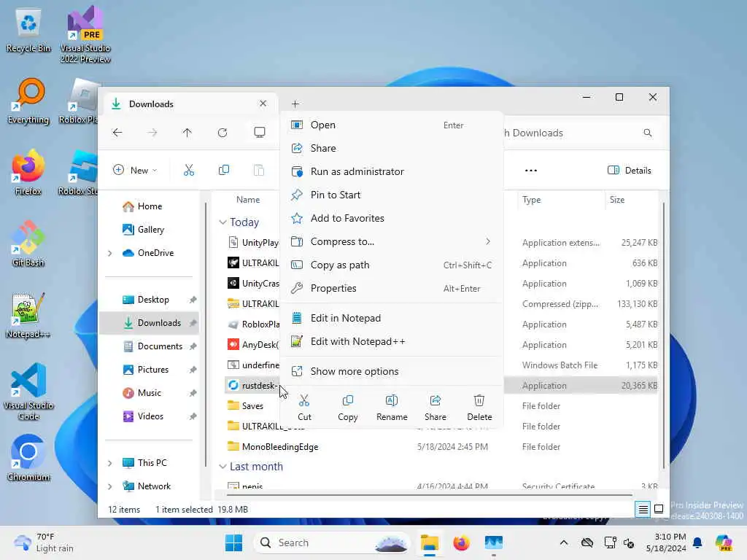Click Rename icon in context menu
747x560 pixels.
(392, 400)
